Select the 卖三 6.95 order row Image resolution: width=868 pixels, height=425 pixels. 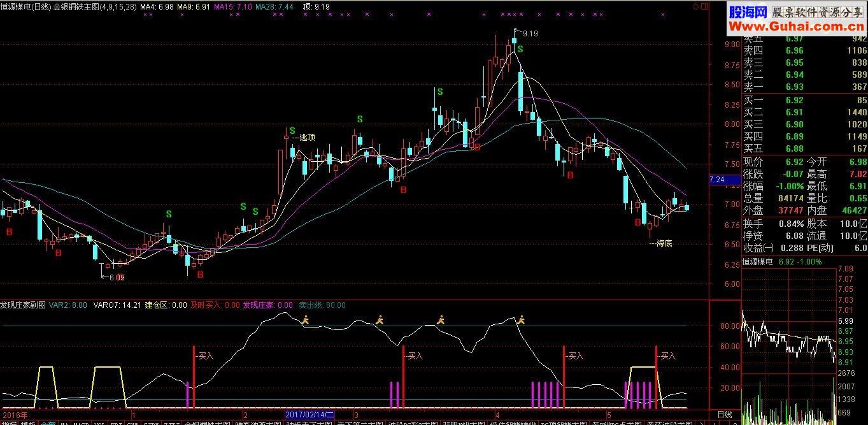click(805, 62)
